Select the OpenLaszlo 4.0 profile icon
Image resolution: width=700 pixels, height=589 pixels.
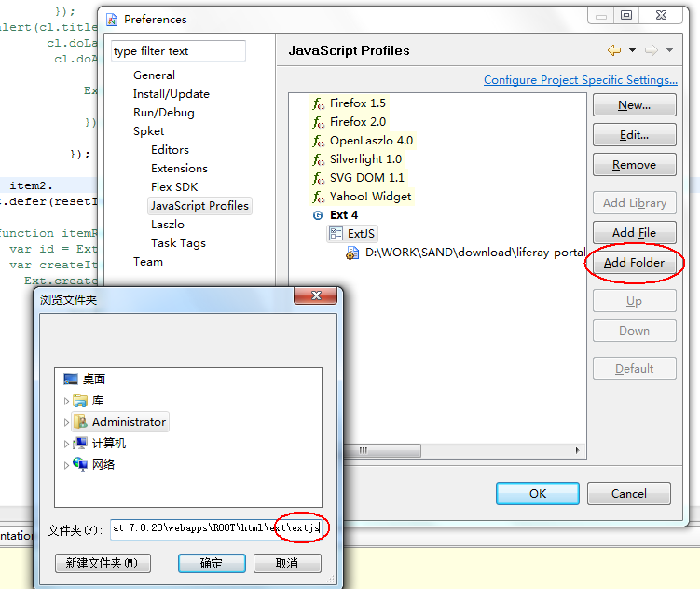(318, 141)
